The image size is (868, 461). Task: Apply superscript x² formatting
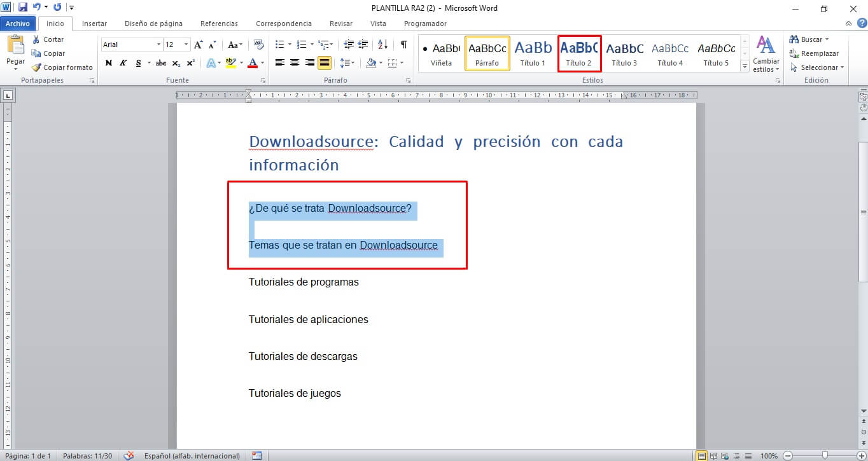coord(190,63)
